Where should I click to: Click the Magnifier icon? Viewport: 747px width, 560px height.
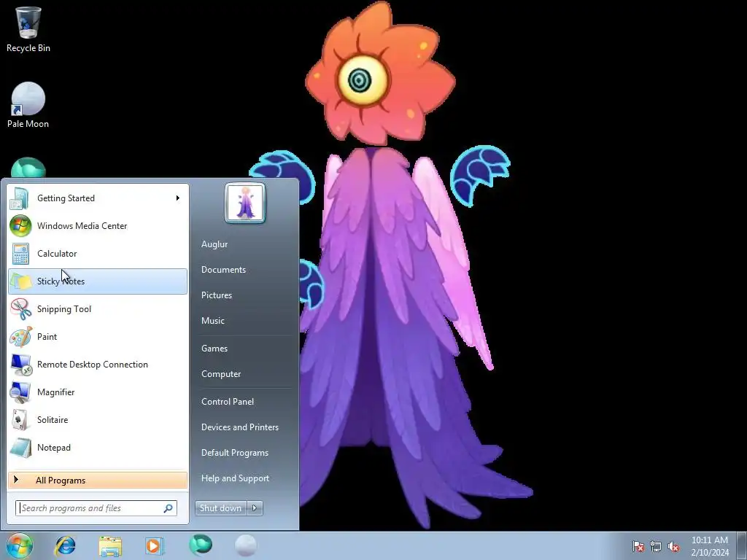[x=20, y=392]
